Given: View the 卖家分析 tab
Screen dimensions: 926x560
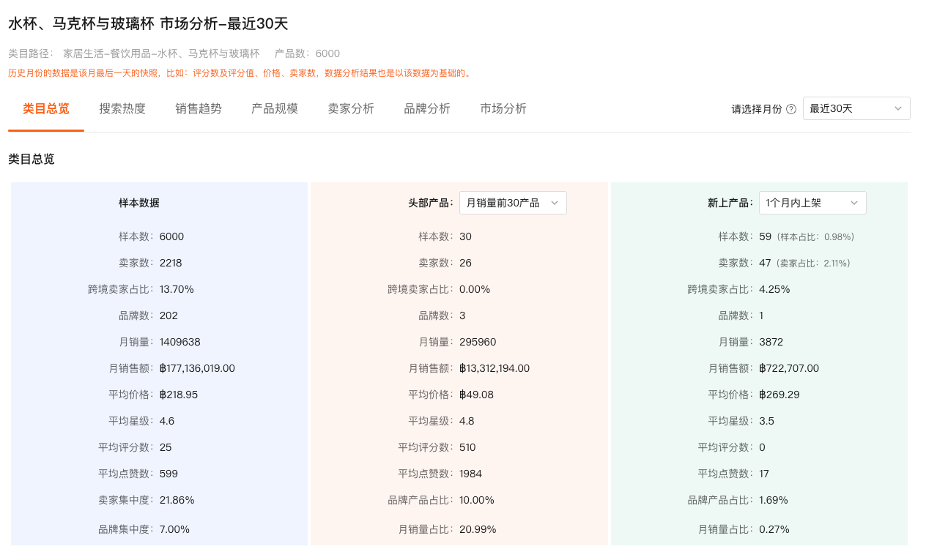Looking at the screenshot, I should point(351,109).
